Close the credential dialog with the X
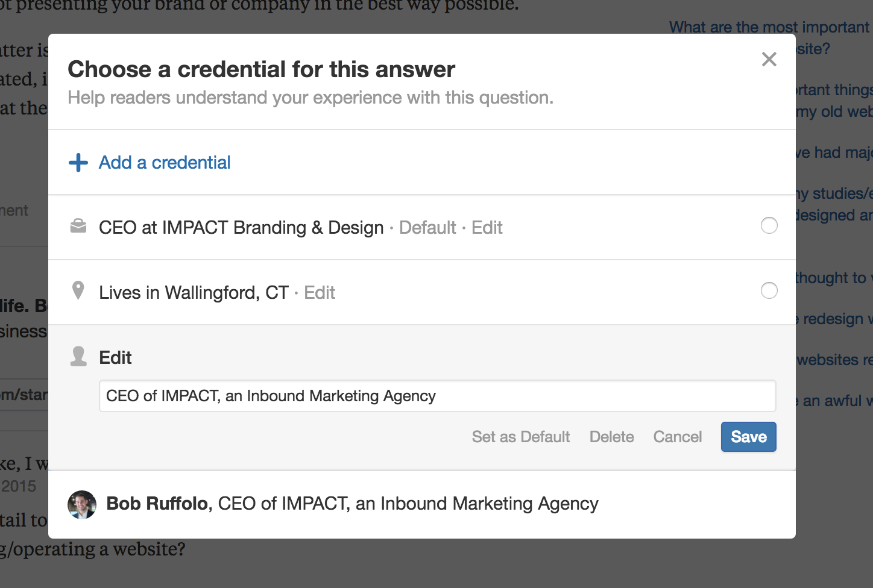The width and height of the screenshot is (873, 588). [x=769, y=59]
